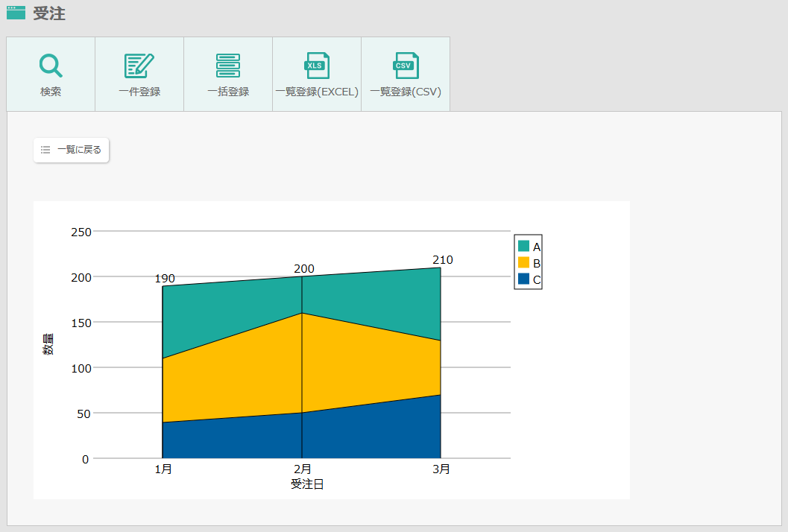Click the 受注 window icon in header

click(16, 13)
